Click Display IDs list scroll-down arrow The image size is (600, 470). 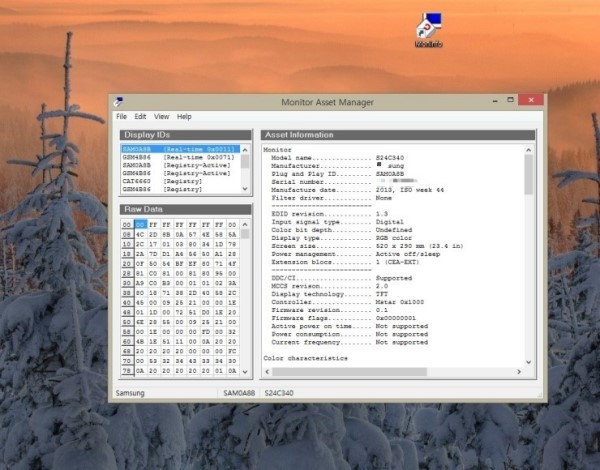click(x=245, y=189)
